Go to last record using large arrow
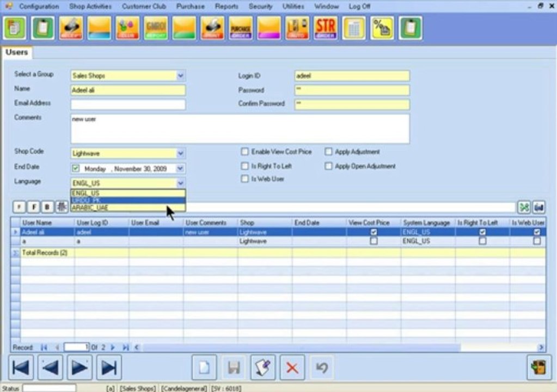557x392 pixels. pyautogui.click(x=109, y=367)
